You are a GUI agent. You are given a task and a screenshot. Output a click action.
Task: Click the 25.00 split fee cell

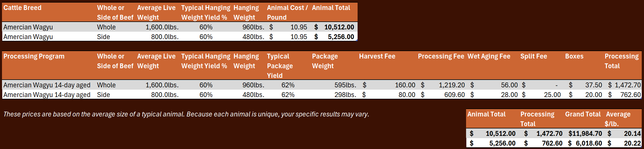552,95
